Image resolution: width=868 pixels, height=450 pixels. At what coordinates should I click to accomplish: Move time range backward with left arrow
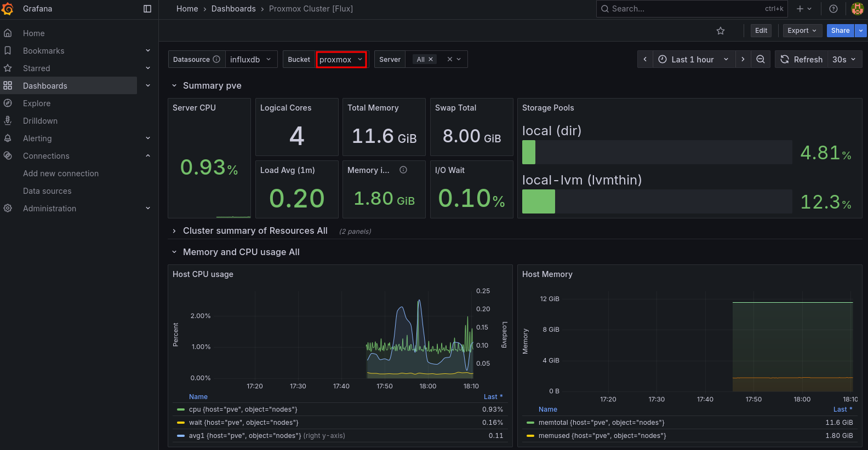(645, 59)
